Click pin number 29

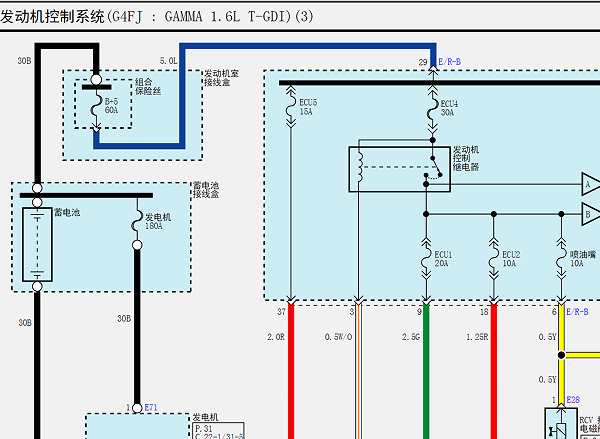coord(423,62)
